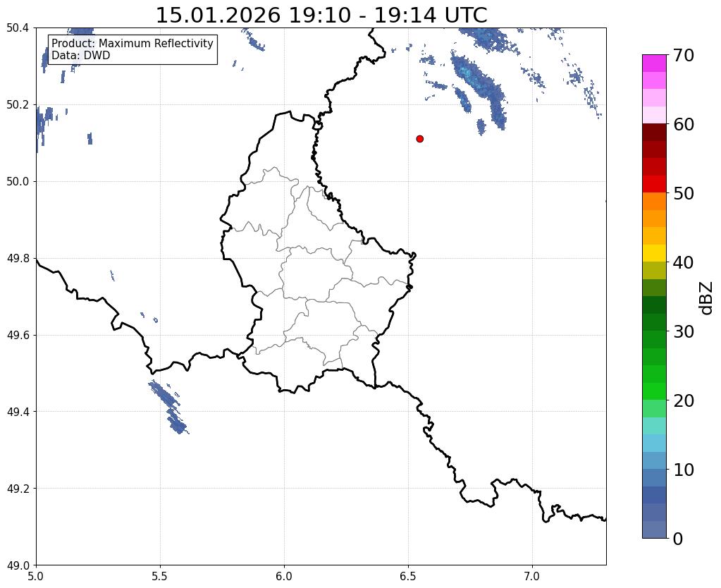The image size is (721, 588).
Task: Click the 'dBZ' colorbar label
Action: point(707,298)
